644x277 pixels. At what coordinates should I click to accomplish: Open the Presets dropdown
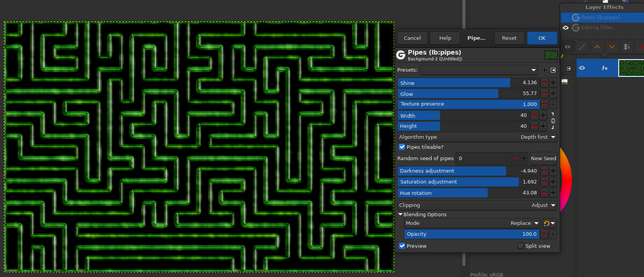(479, 70)
